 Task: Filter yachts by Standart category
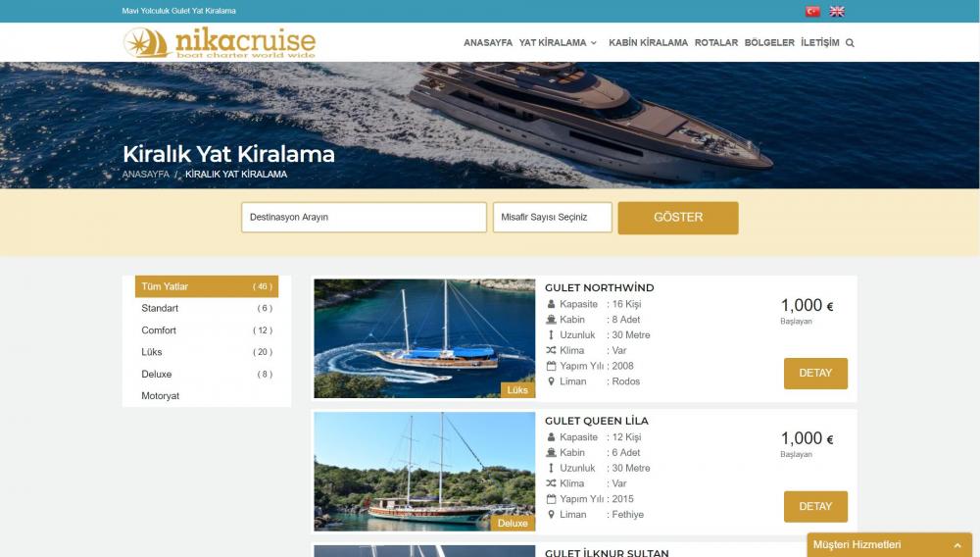[x=207, y=308]
